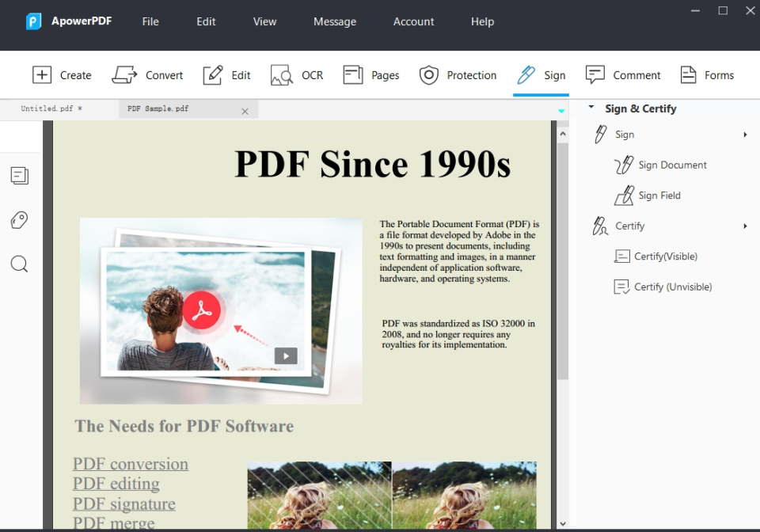Open the Pages tool
This screenshot has height=532, width=760.
tap(370, 74)
